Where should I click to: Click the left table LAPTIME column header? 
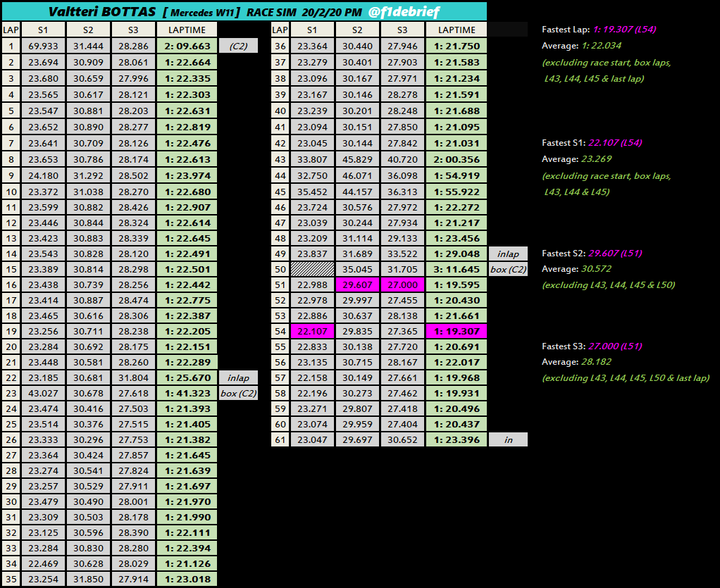tap(187, 30)
